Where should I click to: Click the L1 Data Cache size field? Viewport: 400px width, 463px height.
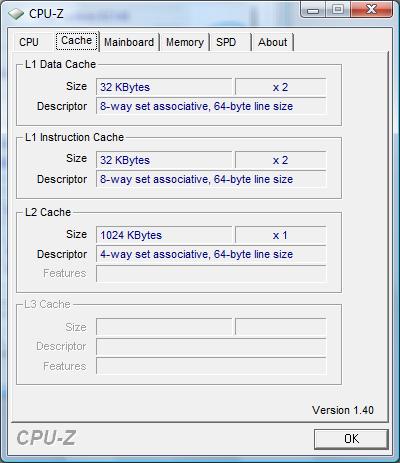pyautogui.click(x=164, y=87)
